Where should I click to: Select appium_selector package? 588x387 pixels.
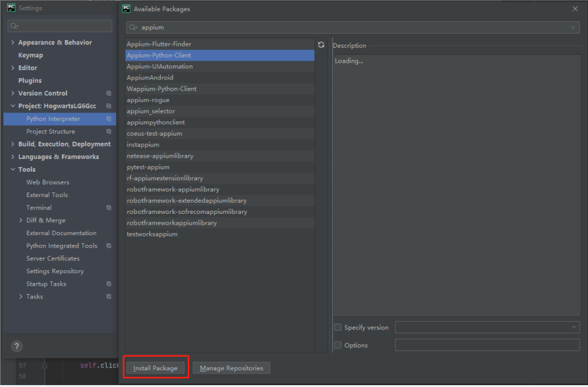(219, 111)
